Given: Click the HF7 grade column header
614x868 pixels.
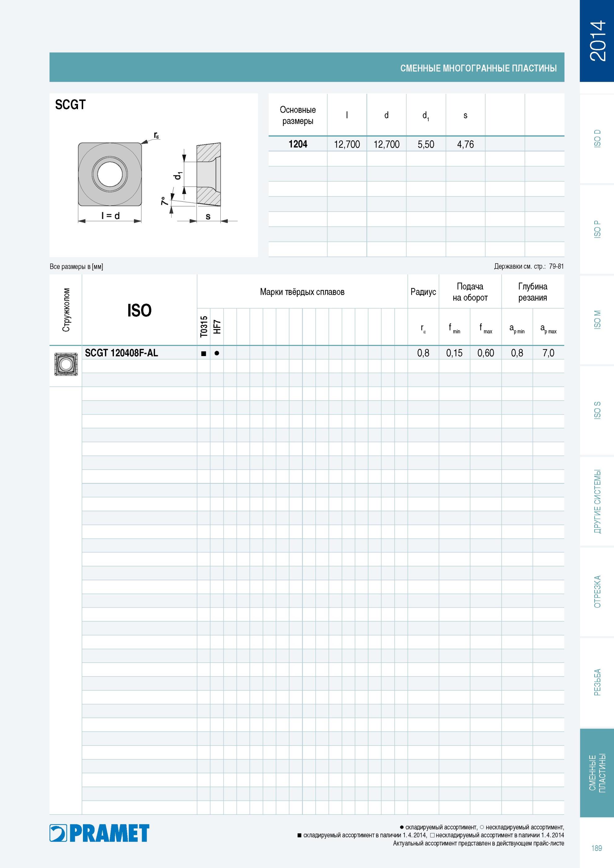Looking at the screenshot, I should pos(217,327).
